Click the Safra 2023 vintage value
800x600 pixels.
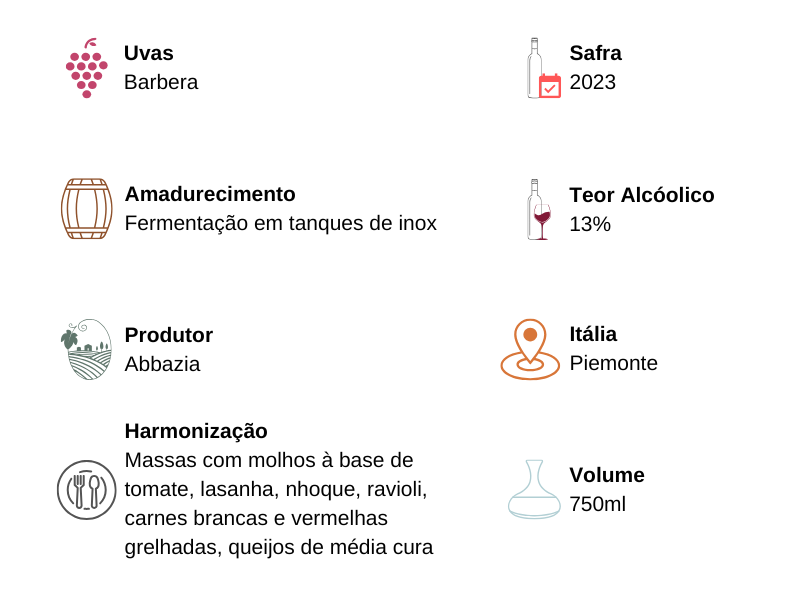(x=592, y=82)
